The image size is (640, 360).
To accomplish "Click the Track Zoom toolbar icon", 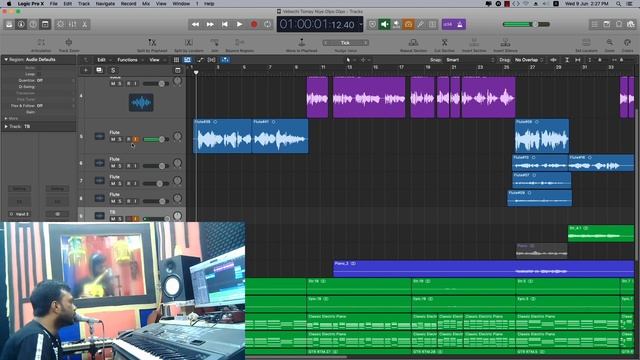I will point(69,45).
